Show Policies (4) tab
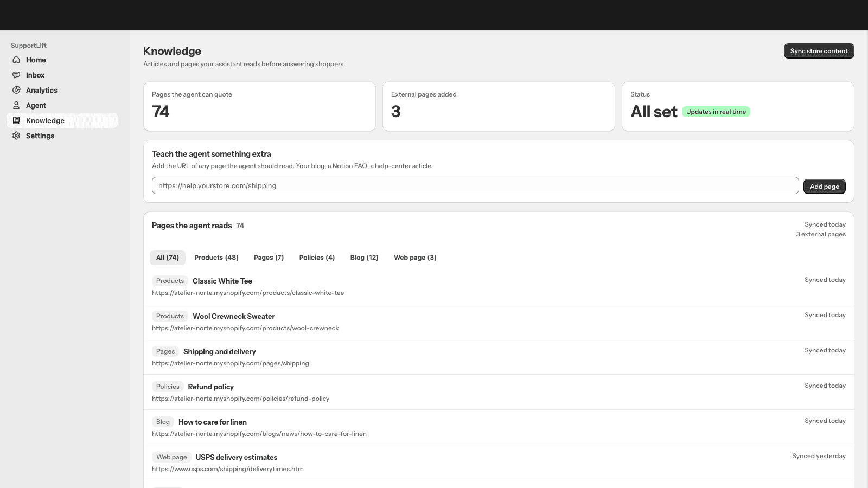This screenshot has width=868, height=488. click(x=317, y=258)
